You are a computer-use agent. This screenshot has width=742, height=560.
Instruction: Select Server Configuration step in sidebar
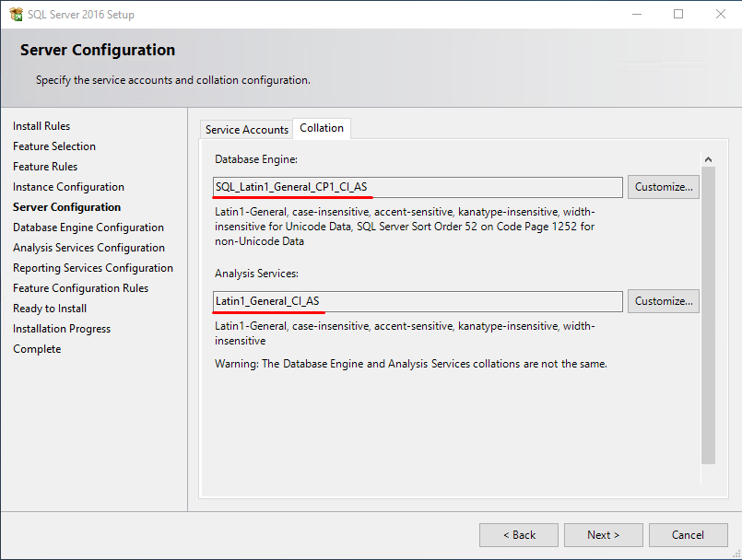66,207
